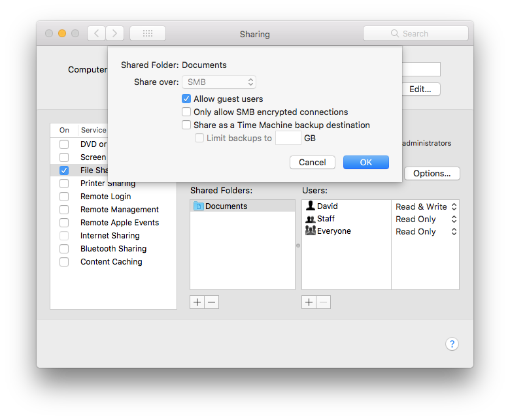Click the Documents folder icon
Image resolution: width=510 pixels, height=420 pixels.
(x=198, y=206)
